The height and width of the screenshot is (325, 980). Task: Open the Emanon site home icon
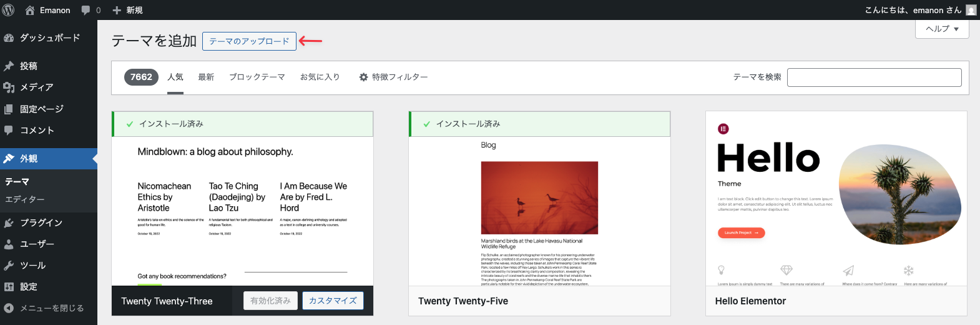(x=29, y=10)
